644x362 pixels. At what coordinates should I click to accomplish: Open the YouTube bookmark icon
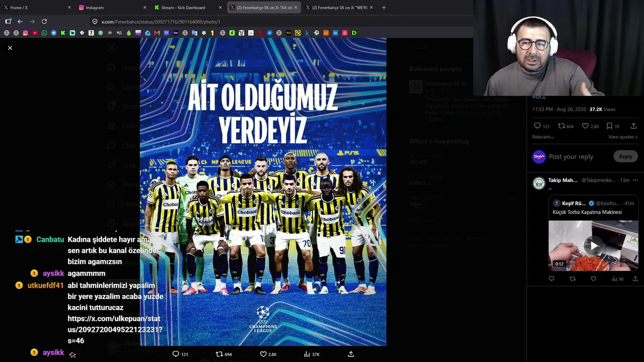point(35,33)
